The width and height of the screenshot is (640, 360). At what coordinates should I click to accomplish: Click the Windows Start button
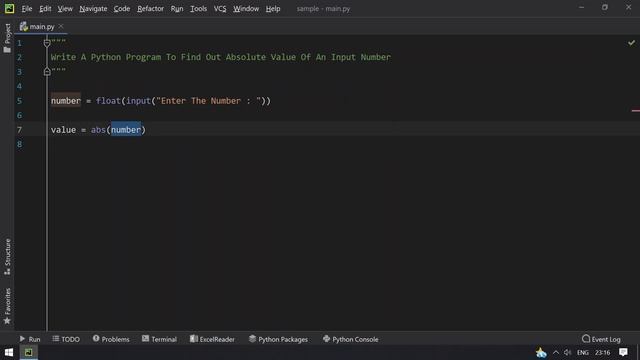9,352
